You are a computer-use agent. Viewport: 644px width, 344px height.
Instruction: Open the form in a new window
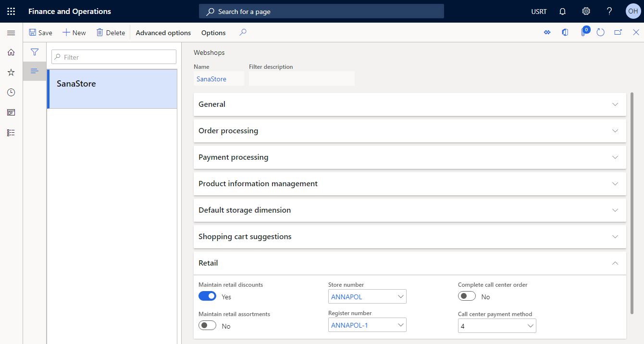tap(618, 33)
